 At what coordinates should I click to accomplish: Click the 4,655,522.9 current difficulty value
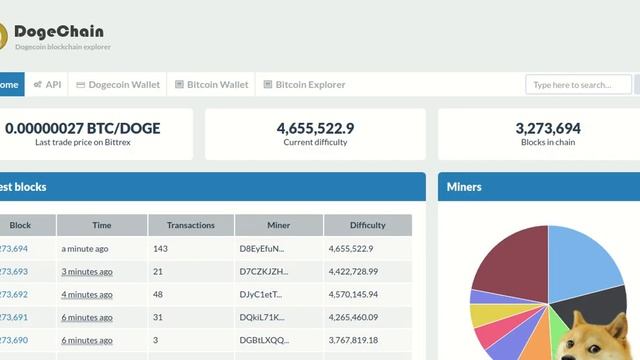(x=315, y=128)
